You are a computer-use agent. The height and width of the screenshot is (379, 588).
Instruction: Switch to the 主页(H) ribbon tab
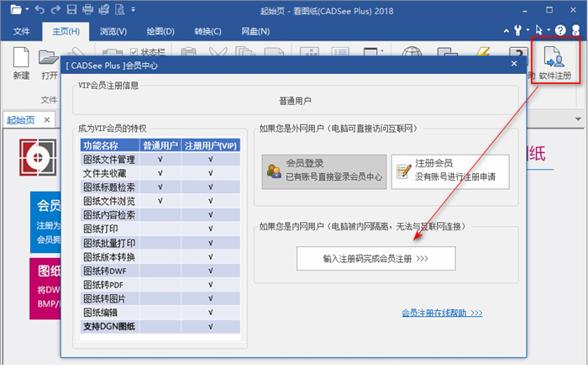tap(66, 31)
